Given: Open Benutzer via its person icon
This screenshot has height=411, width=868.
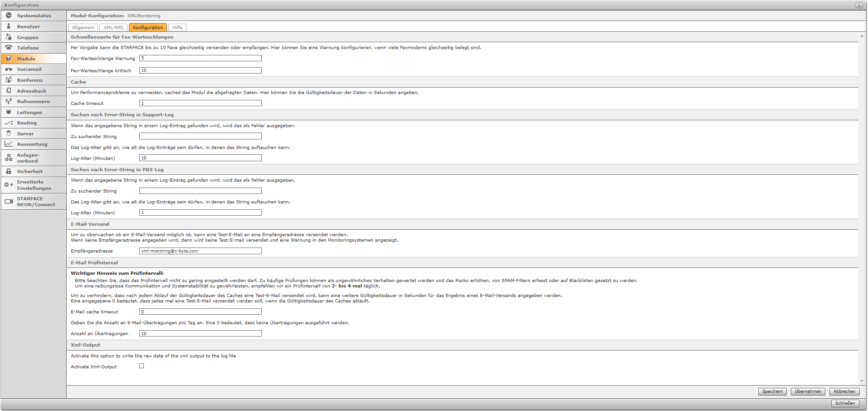Looking at the screenshot, I should pyautogui.click(x=9, y=26).
